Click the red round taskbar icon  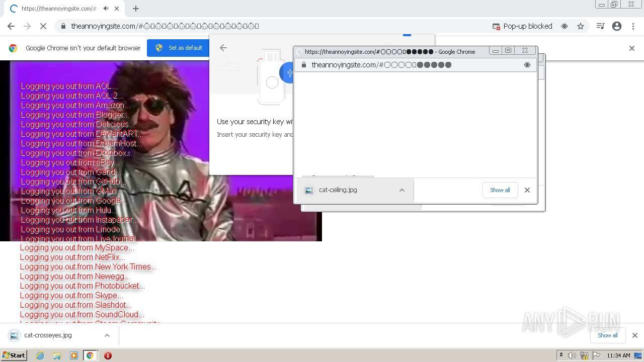click(108, 355)
